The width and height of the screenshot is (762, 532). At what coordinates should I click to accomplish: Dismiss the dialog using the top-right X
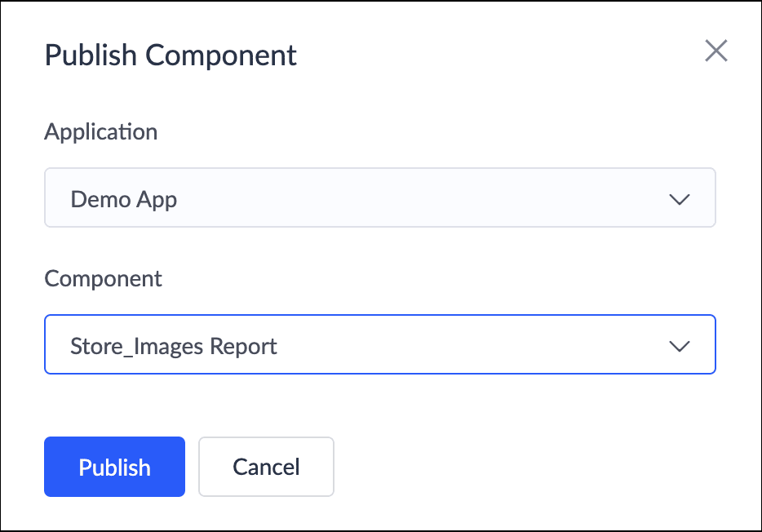[715, 51]
